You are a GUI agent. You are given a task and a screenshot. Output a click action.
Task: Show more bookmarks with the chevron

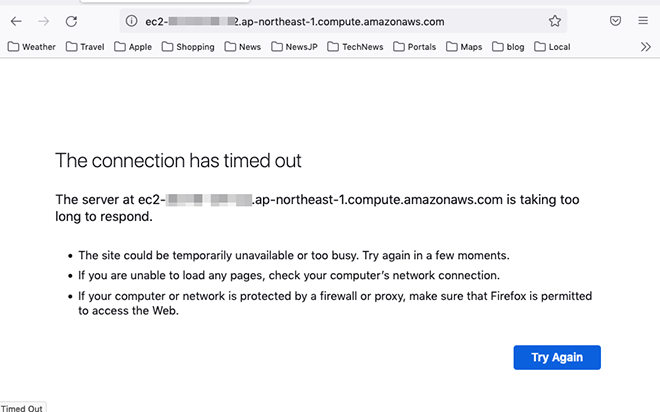(646, 47)
